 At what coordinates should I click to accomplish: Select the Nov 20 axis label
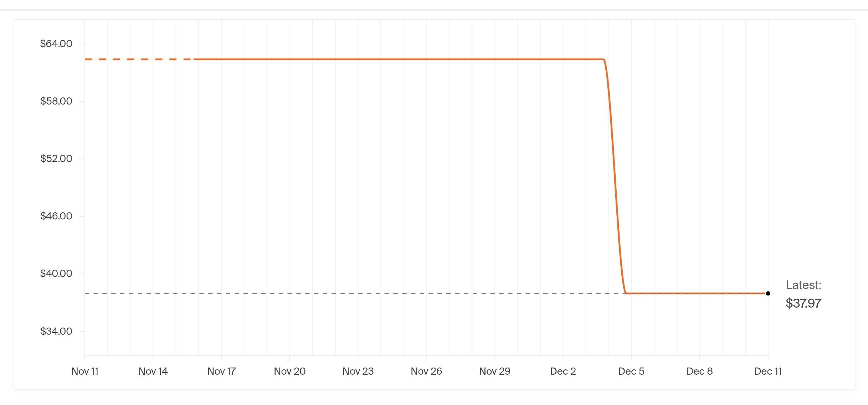pos(289,371)
